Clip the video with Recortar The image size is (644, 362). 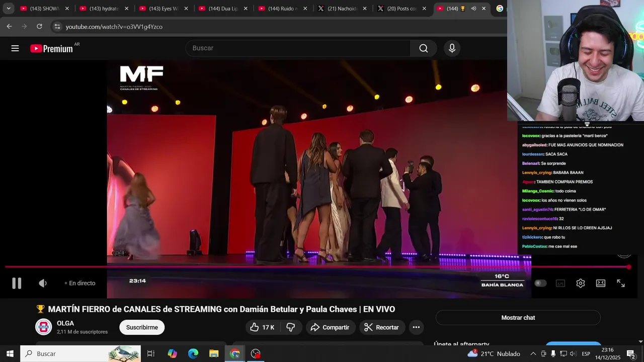coord(381,327)
